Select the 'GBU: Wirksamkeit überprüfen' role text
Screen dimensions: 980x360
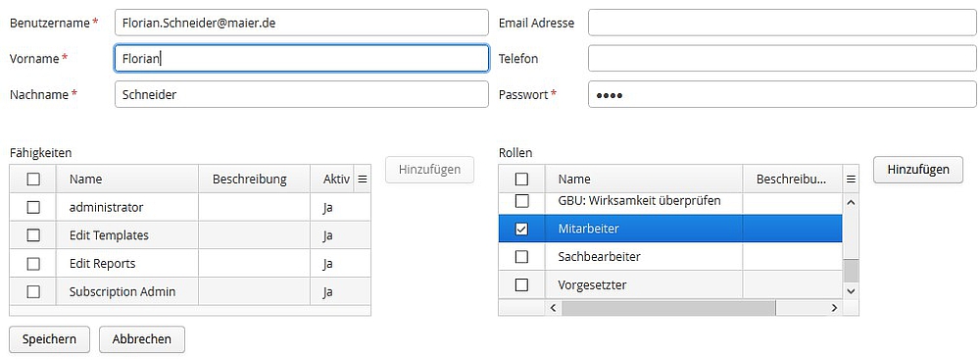(639, 201)
